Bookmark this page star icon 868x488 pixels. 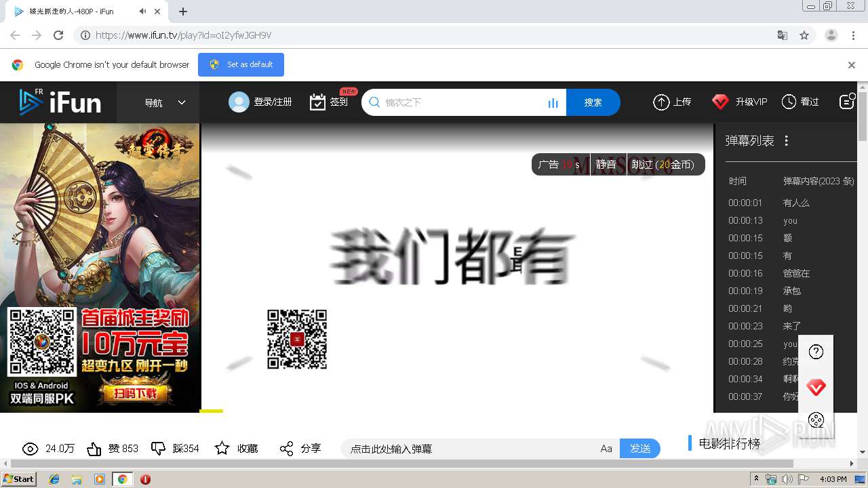[x=804, y=35]
